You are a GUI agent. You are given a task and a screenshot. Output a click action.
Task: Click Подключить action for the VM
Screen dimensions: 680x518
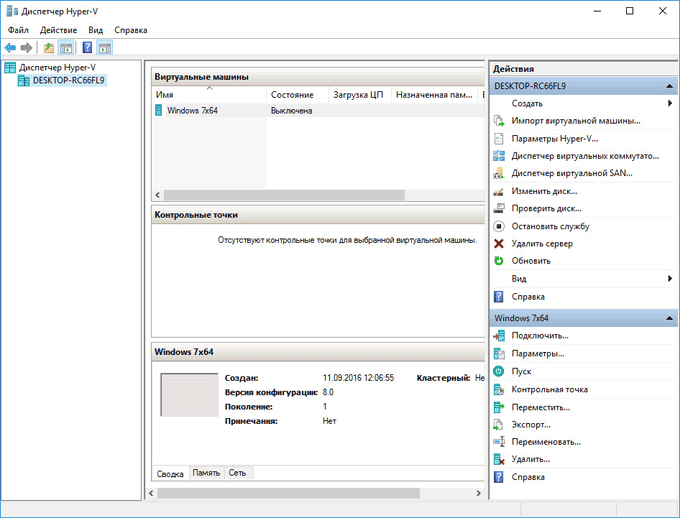tap(539, 335)
